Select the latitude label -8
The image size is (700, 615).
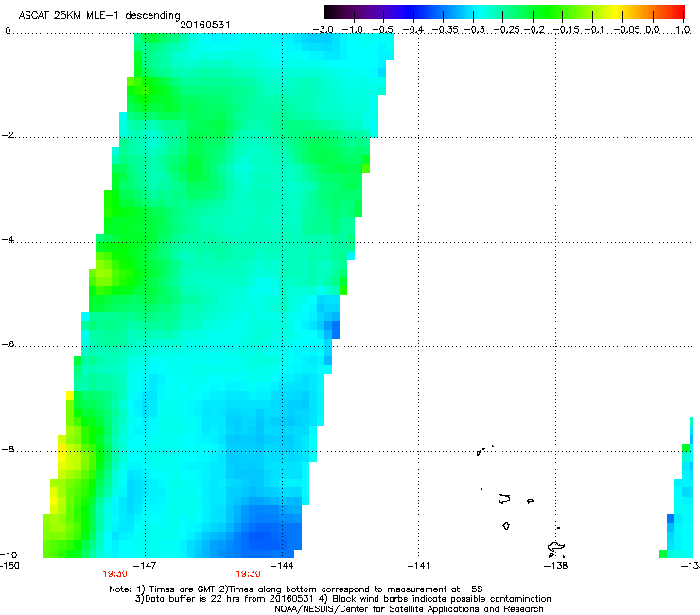coord(8,448)
